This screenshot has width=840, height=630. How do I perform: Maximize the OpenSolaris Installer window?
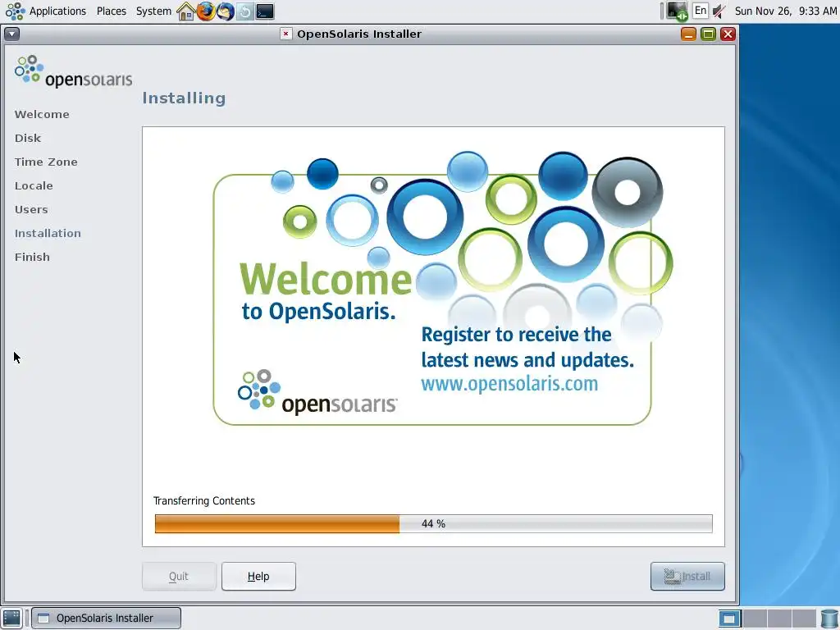click(x=708, y=34)
